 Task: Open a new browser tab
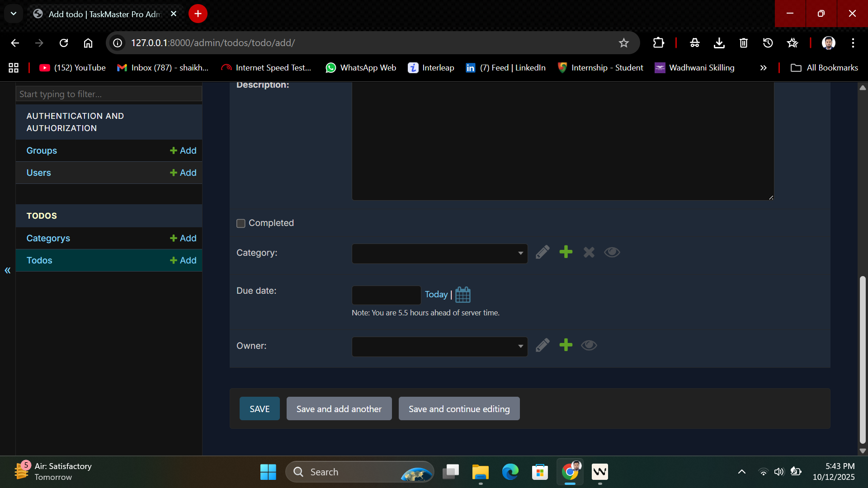click(198, 14)
